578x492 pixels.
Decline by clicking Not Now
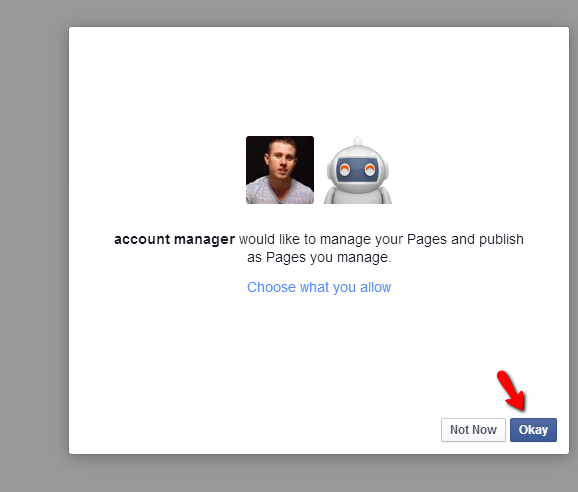click(473, 430)
